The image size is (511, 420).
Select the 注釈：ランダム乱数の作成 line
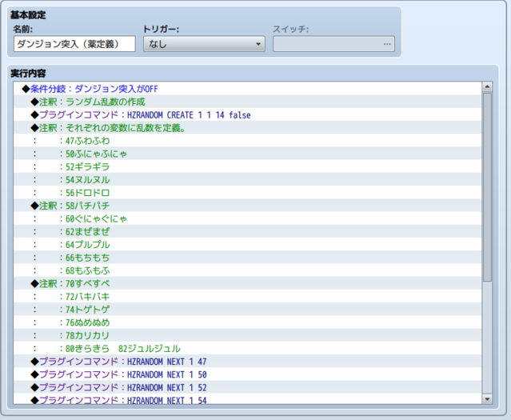(247, 102)
